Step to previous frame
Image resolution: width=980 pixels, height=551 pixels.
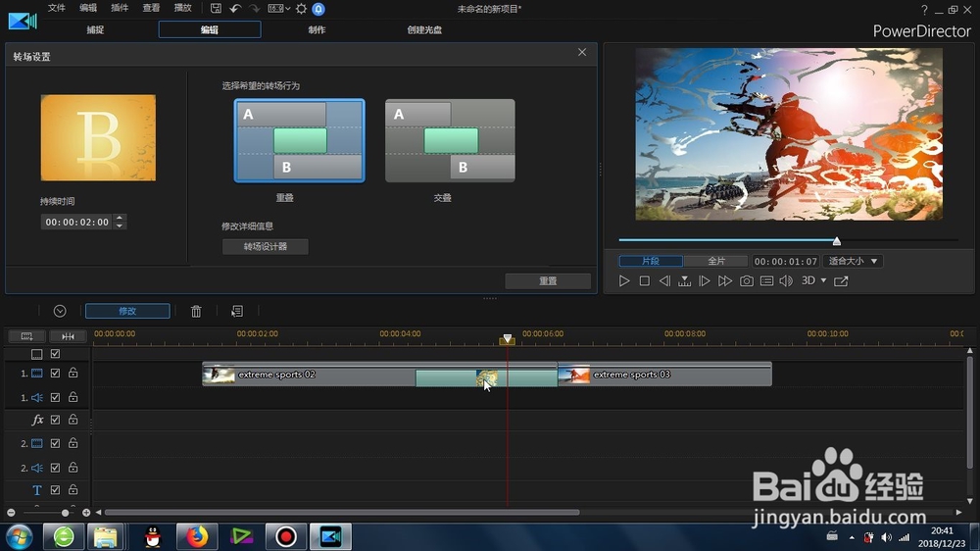point(664,280)
